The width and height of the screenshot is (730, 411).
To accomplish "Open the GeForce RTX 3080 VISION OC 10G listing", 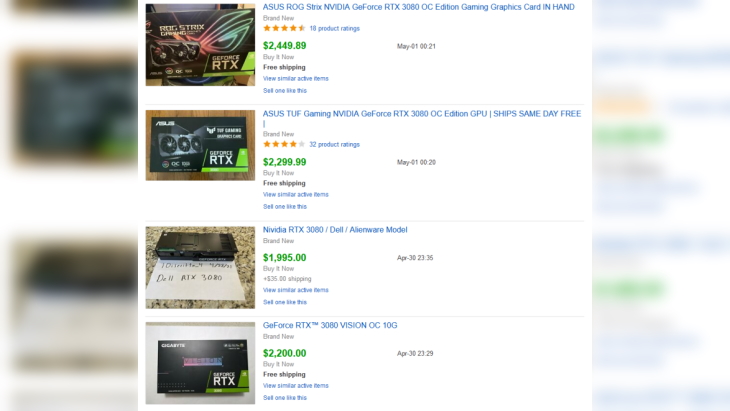I will coord(330,325).
